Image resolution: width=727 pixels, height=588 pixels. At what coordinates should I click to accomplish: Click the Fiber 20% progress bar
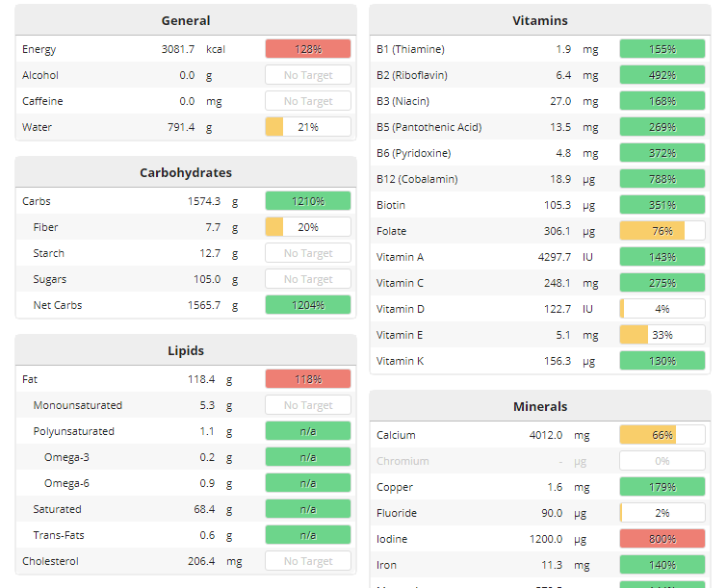pyautogui.click(x=308, y=227)
